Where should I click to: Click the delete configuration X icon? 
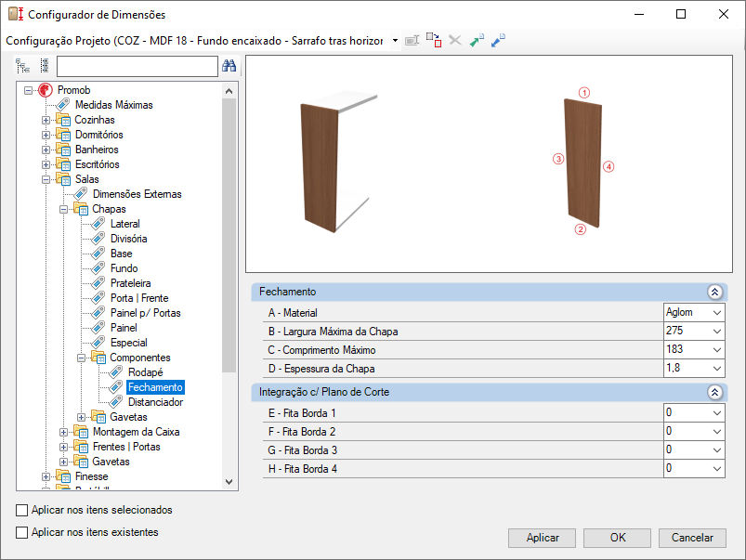click(455, 41)
